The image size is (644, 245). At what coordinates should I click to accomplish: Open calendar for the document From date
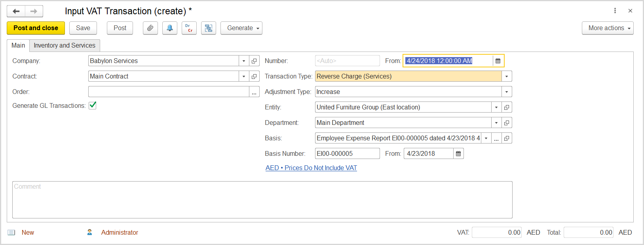498,61
